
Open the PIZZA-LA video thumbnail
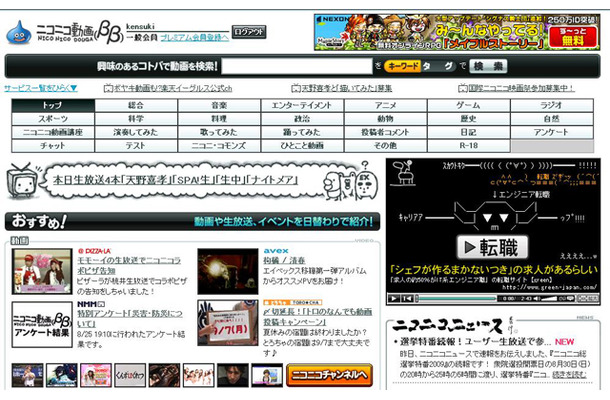(x=42, y=272)
